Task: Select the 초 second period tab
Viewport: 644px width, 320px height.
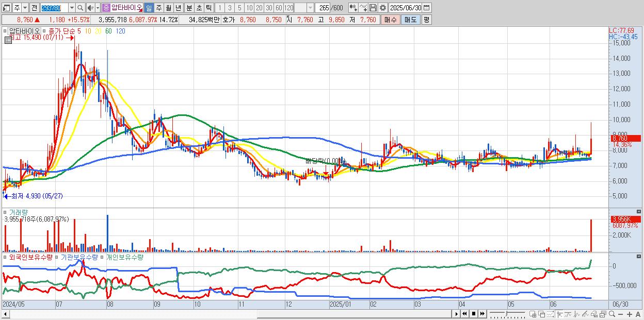Action: 199,8
